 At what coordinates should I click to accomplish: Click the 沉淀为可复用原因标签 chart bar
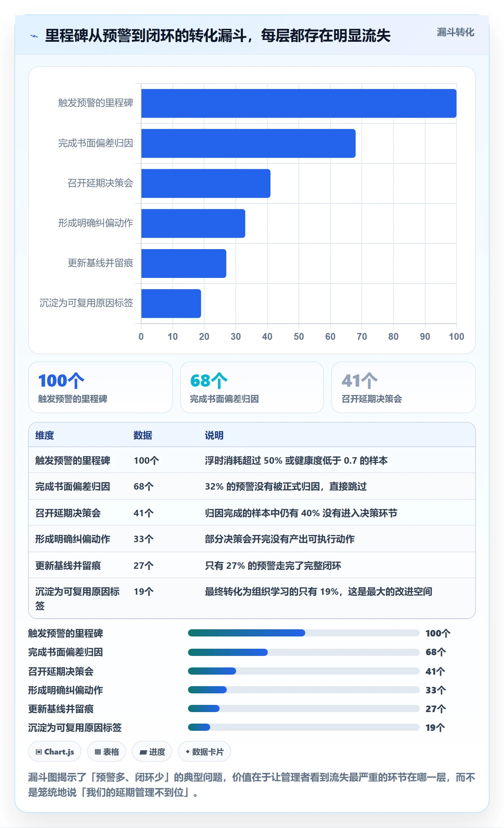click(x=171, y=303)
